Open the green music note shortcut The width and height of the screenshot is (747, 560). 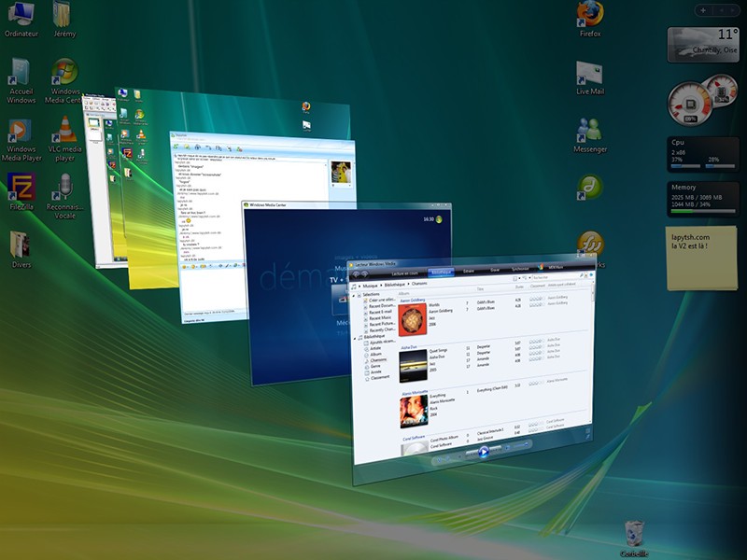tap(590, 188)
